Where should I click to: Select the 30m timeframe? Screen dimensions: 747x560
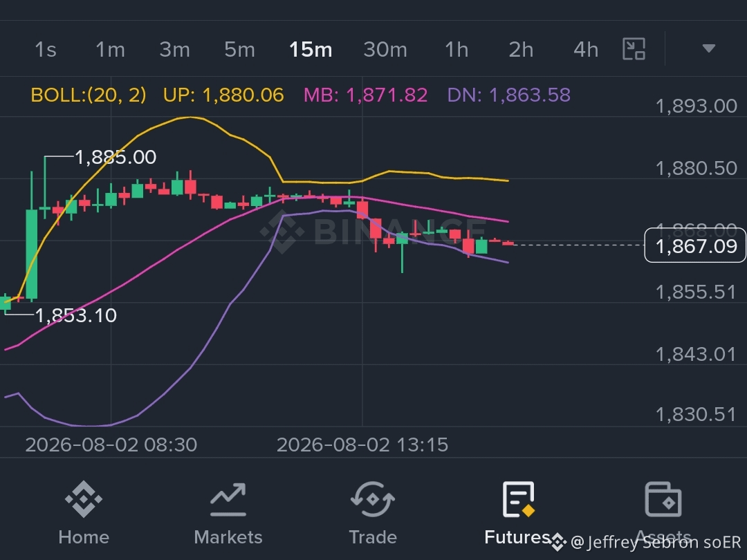click(x=385, y=50)
